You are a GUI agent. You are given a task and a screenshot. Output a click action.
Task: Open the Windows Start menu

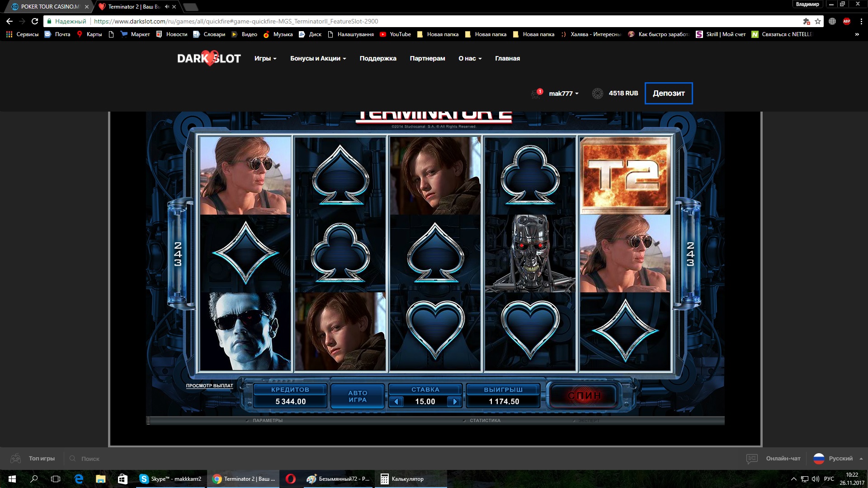pos(12,479)
